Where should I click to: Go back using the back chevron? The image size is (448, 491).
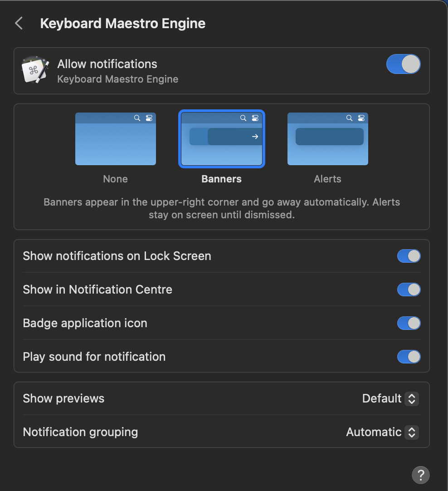(x=19, y=24)
